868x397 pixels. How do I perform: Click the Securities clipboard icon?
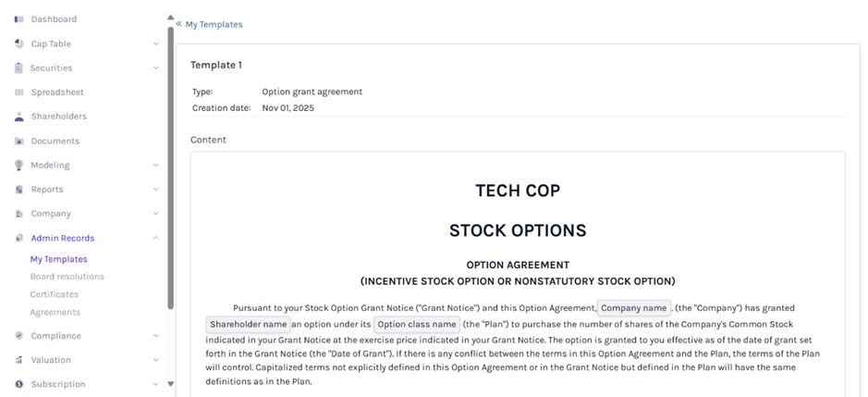point(19,68)
